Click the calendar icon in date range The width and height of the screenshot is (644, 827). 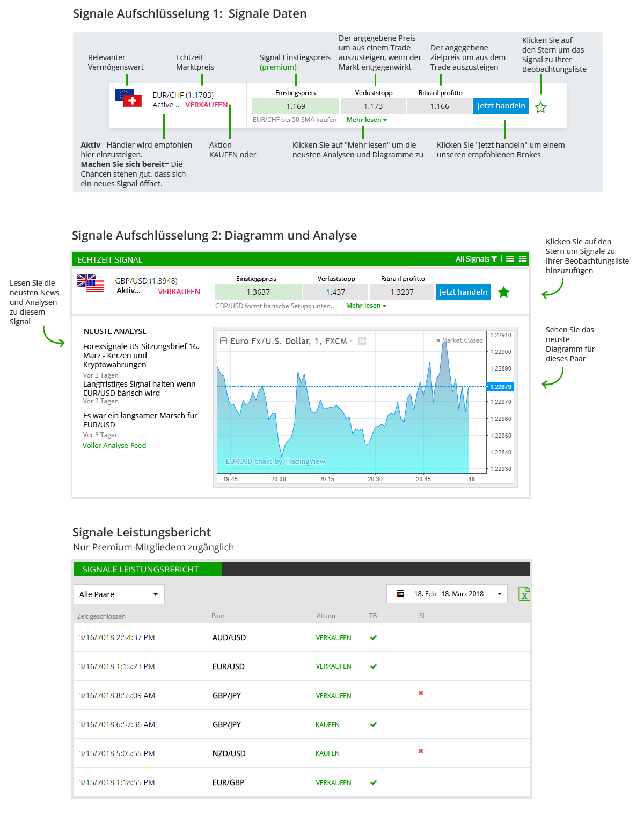click(400, 593)
